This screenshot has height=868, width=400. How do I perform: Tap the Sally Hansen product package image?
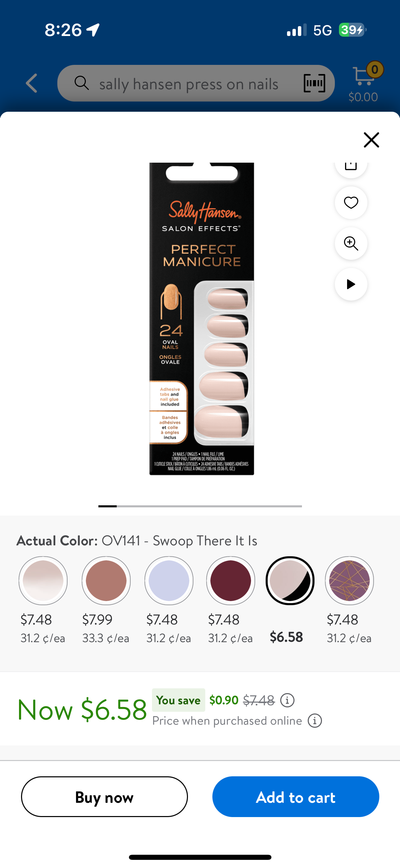point(202,319)
